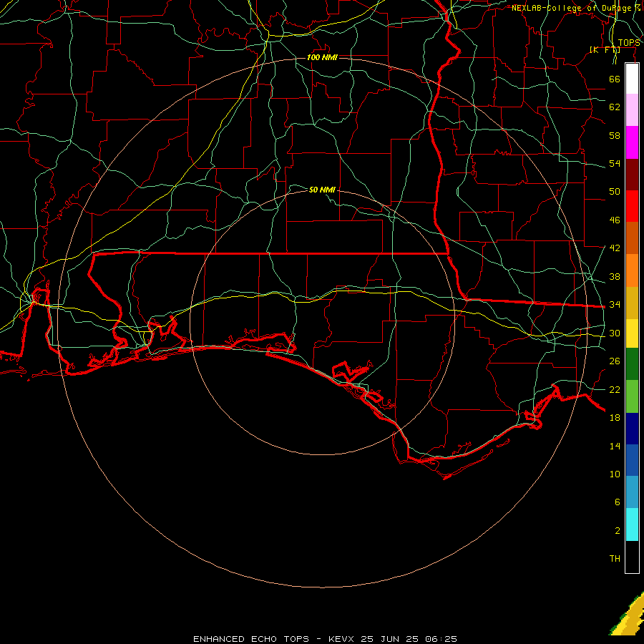The image size is (644, 644).
Task: Click the 30 legend value
Action: [615, 333]
